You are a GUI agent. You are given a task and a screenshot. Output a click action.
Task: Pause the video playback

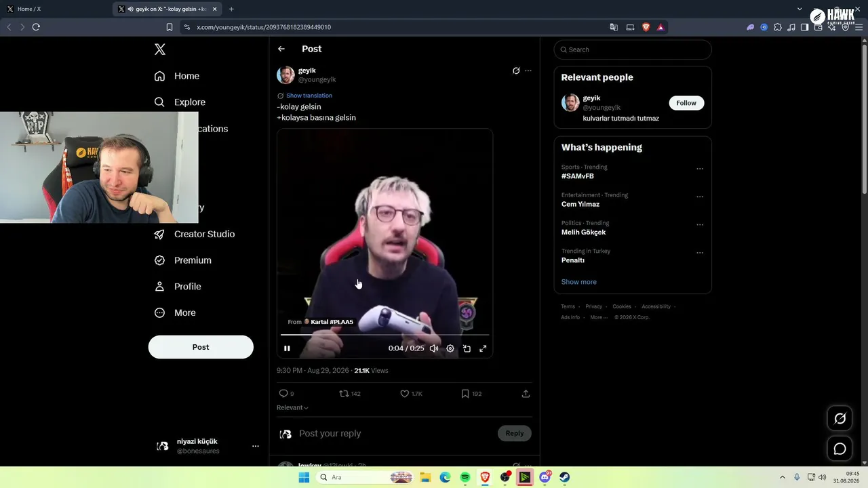click(287, 348)
